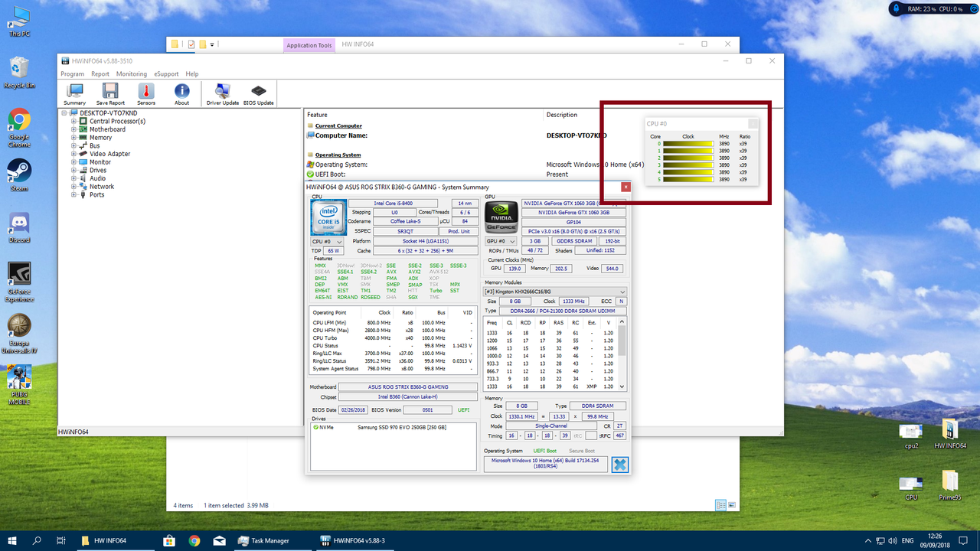Open the This PC desktop icon

(19, 22)
